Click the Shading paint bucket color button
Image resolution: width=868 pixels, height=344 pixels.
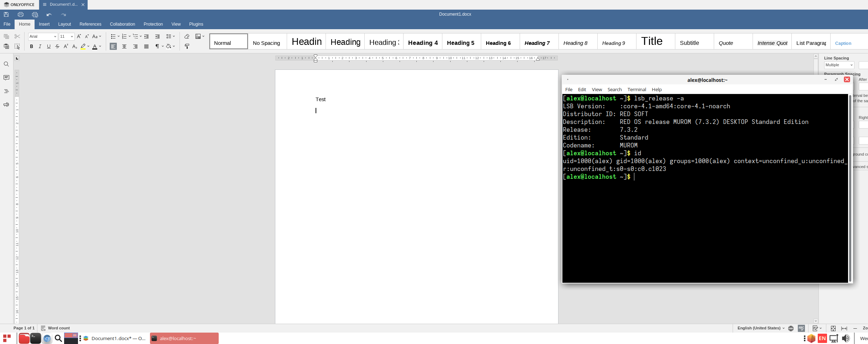pos(169,46)
